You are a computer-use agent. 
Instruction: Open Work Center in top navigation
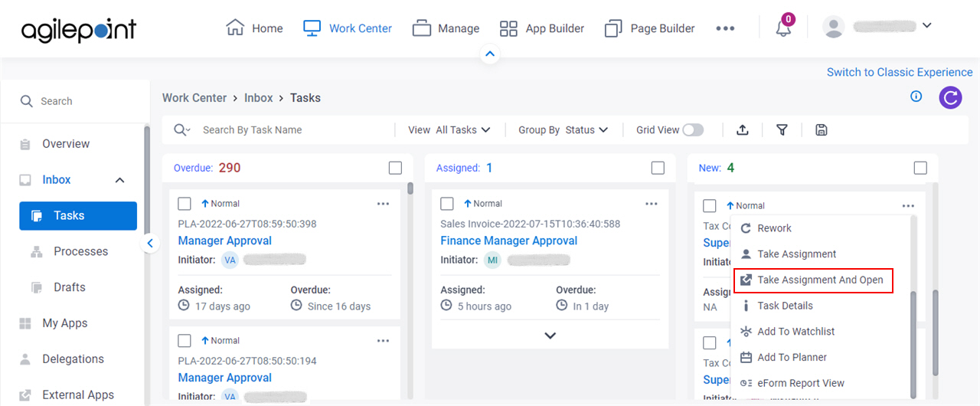pos(347,28)
